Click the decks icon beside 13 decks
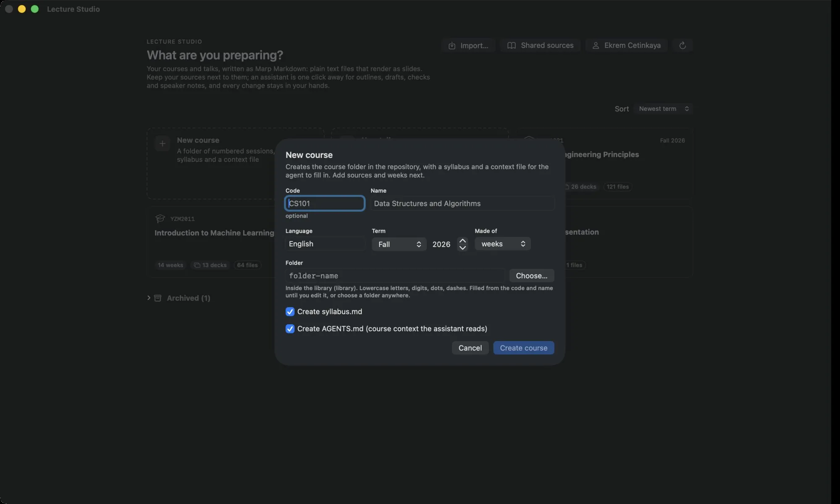 (x=197, y=265)
